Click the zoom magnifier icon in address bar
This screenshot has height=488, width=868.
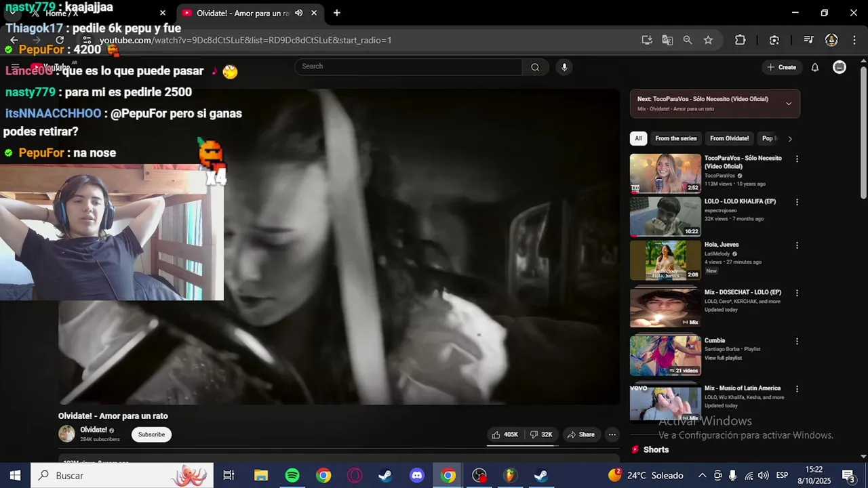(688, 40)
